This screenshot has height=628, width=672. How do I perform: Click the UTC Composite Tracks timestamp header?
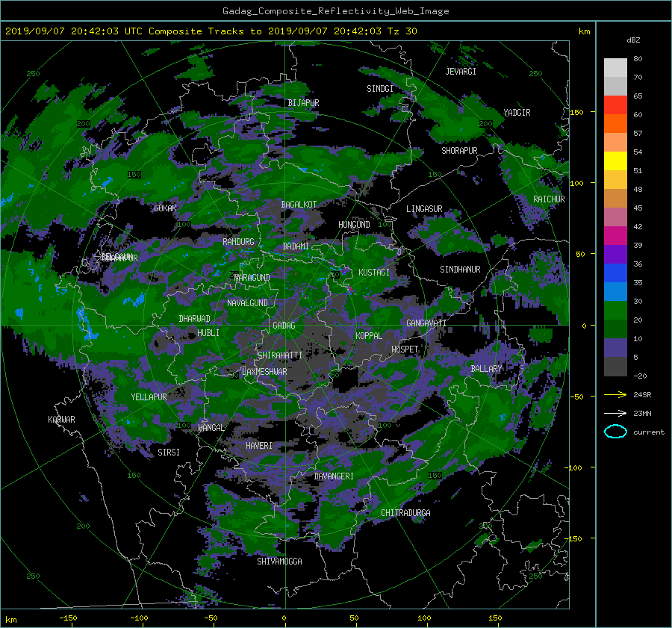pos(211,31)
